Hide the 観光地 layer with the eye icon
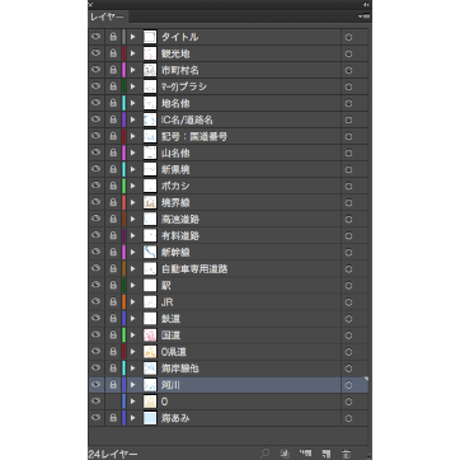The image size is (460, 460). (x=96, y=53)
